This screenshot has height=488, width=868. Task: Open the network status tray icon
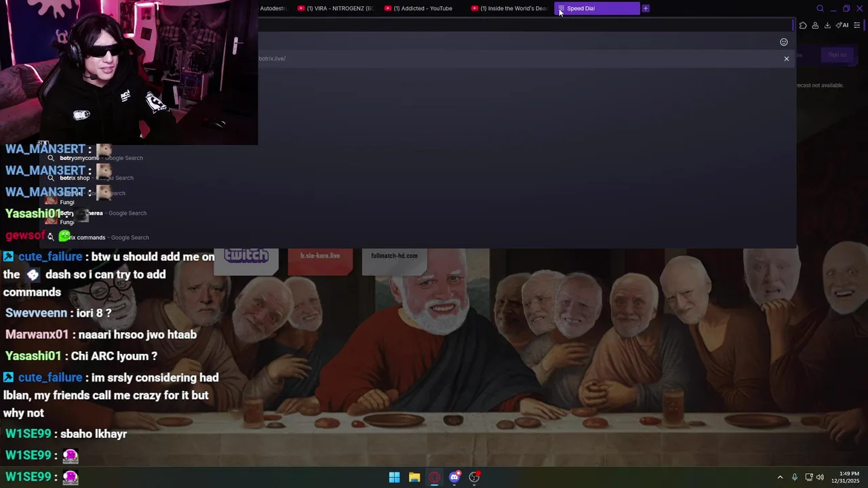click(x=809, y=477)
